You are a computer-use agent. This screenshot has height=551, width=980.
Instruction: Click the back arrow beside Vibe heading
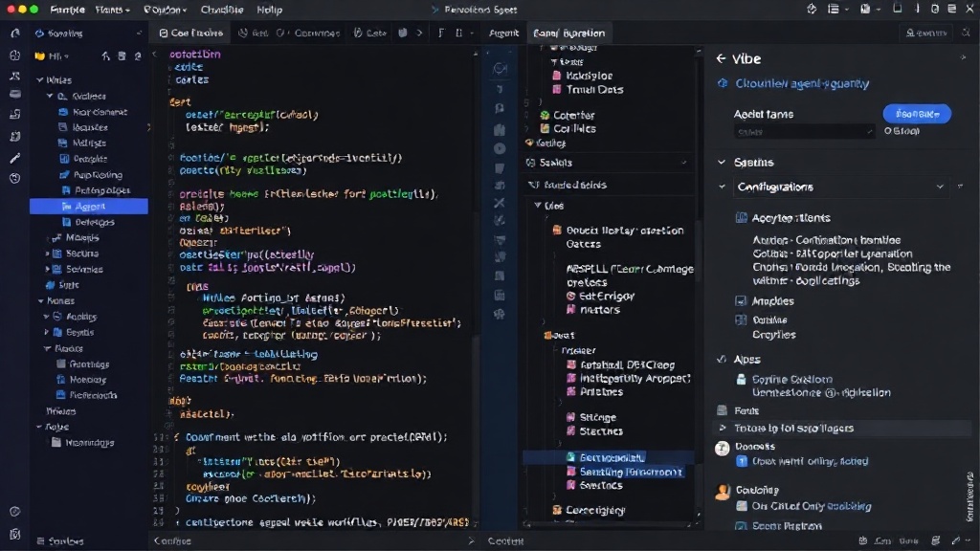[x=721, y=58]
